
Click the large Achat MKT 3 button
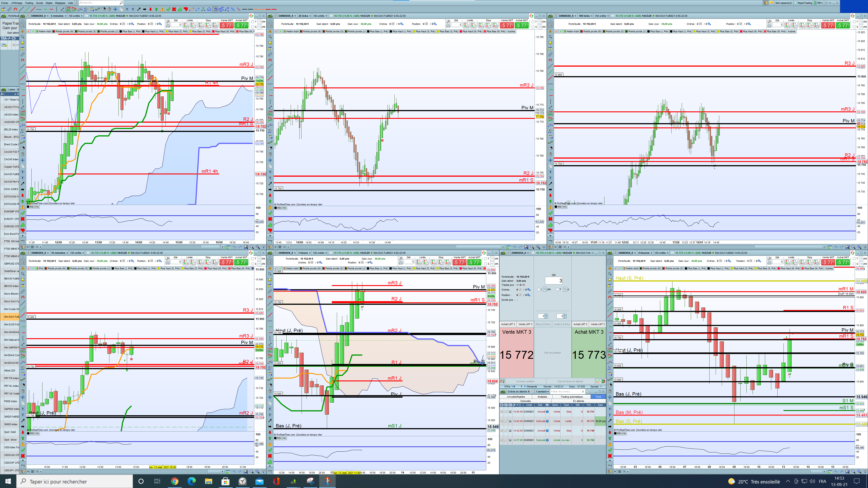point(589,350)
